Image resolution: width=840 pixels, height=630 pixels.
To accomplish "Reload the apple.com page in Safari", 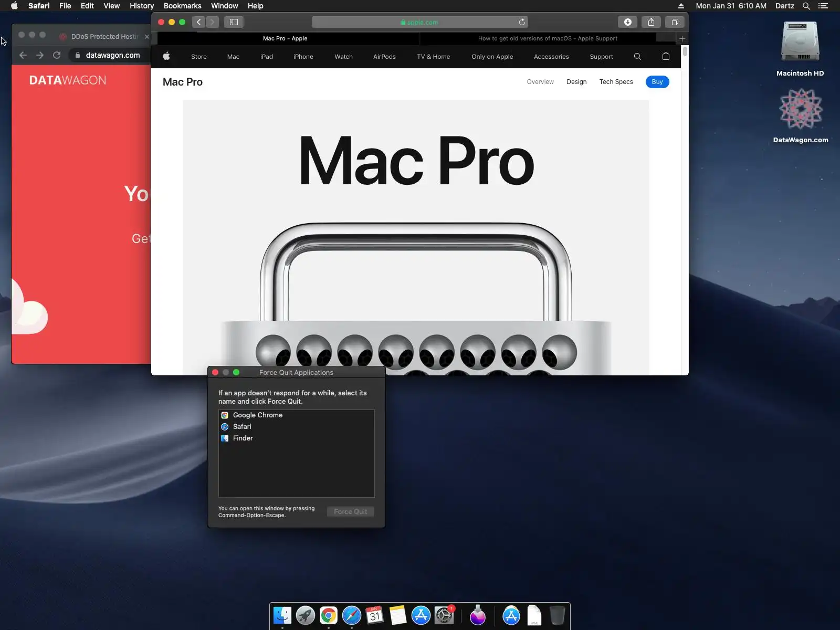I will [522, 22].
